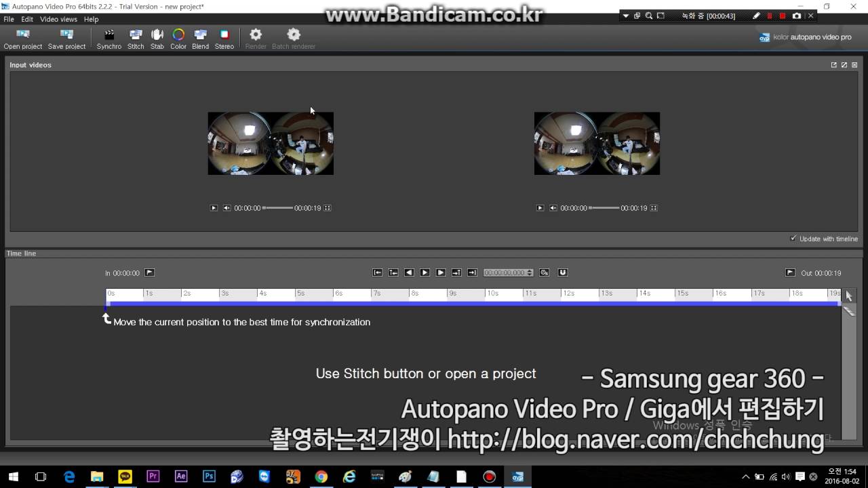The image size is (868, 488).
Task: Maximize the Input videos panel
Action: 844,65
